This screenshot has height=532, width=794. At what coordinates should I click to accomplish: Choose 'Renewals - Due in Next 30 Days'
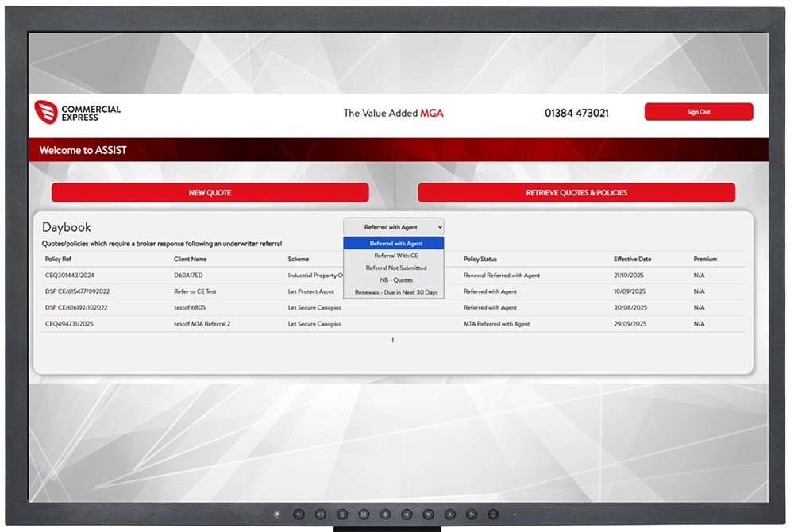tap(394, 292)
